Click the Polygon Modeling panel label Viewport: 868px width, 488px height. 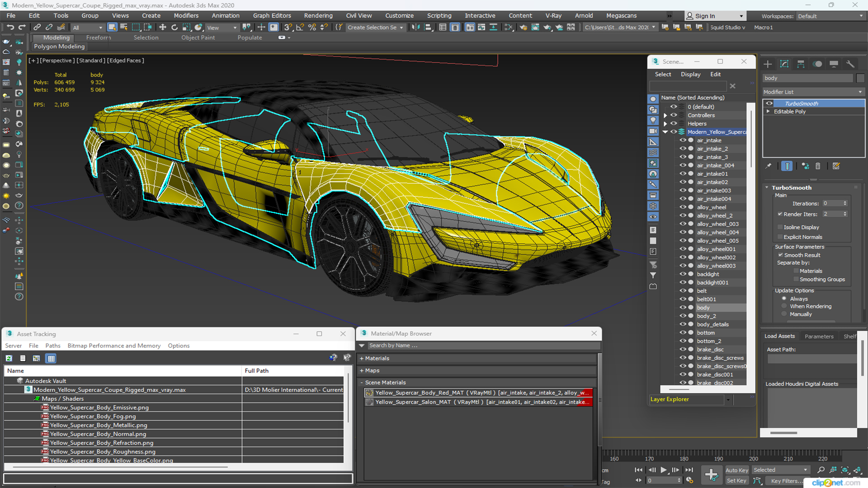pos(59,47)
